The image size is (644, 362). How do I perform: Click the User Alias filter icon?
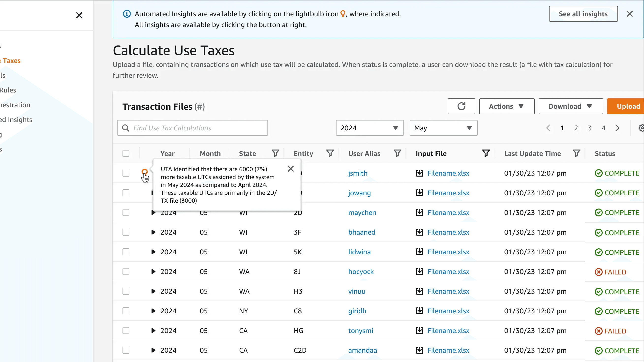tap(397, 153)
